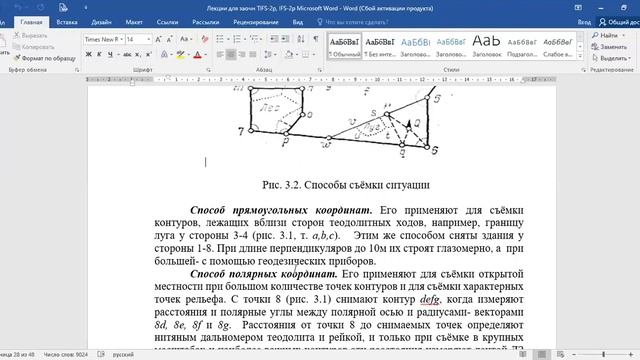Apply yellow text highlight color

[x=180, y=54]
